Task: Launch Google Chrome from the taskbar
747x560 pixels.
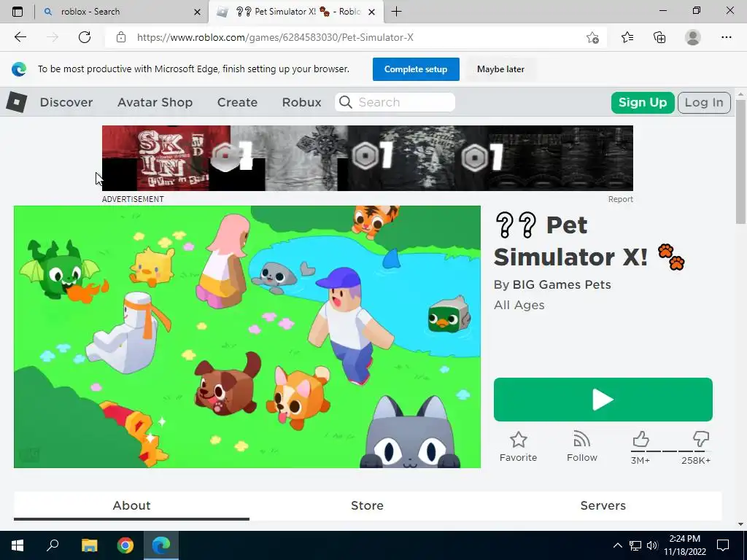Action: (125, 545)
